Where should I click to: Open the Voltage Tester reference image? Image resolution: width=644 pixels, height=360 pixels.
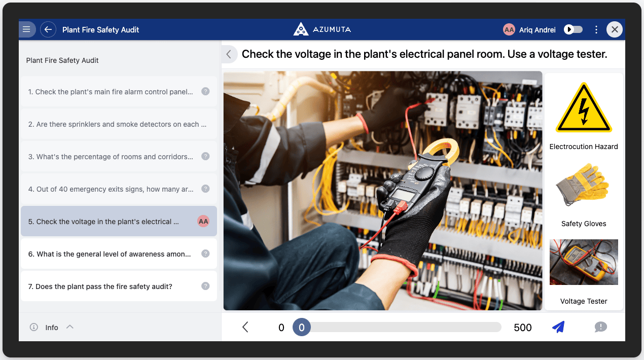[x=584, y=262]
